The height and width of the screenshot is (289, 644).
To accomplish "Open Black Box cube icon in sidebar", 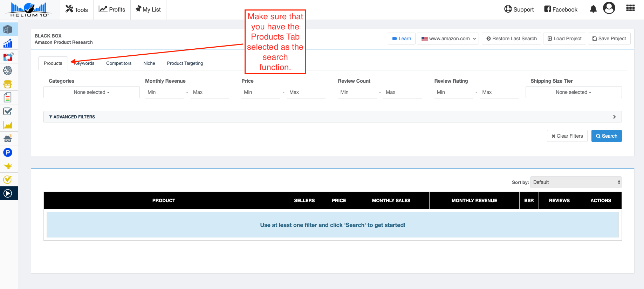I will [8, 29].
